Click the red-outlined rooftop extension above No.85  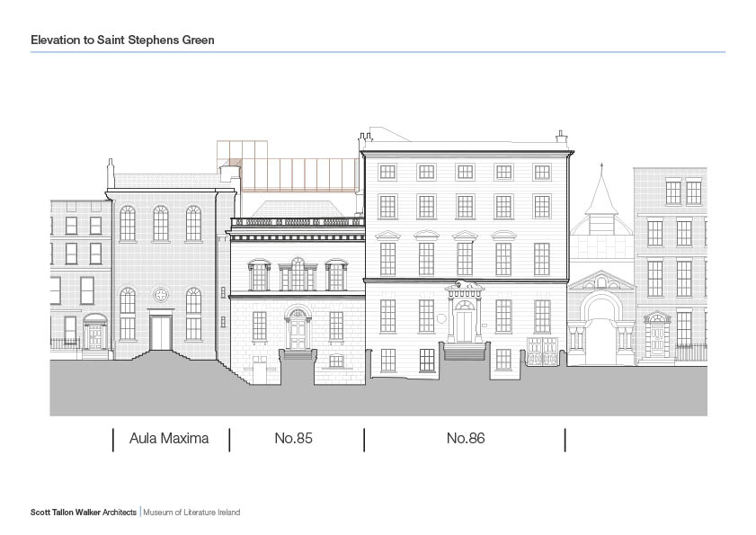pos(289,167)
